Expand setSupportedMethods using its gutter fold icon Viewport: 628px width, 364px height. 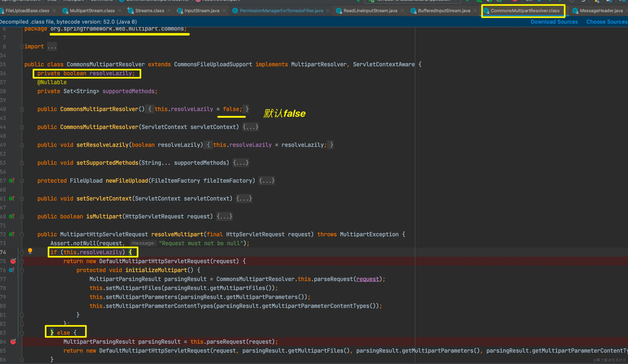(x=22, y=163)
